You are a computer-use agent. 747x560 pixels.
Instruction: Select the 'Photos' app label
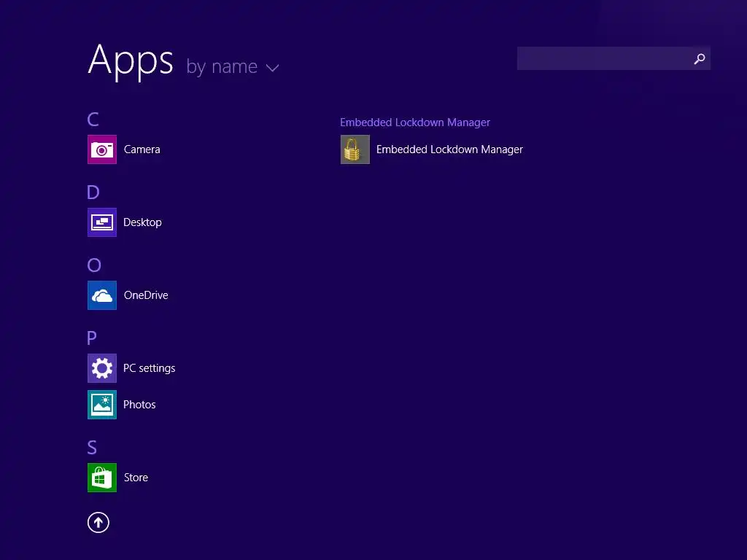coord(139,405)
